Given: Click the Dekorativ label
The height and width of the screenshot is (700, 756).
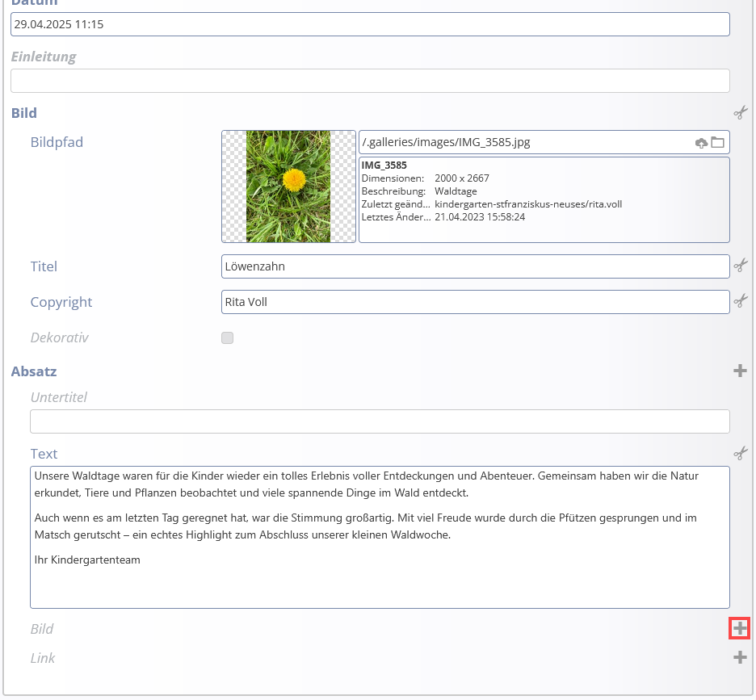Looking at the screenshot, I should click(59, 337).
